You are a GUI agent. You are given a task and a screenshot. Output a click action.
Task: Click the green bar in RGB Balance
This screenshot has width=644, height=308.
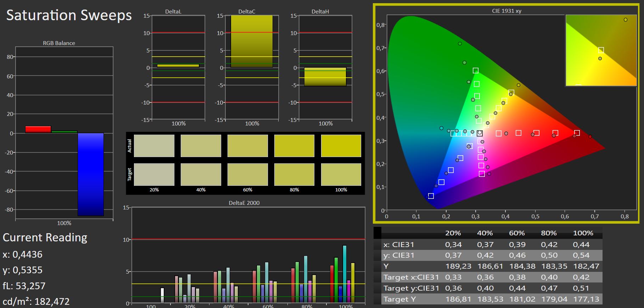coord(64,132)
